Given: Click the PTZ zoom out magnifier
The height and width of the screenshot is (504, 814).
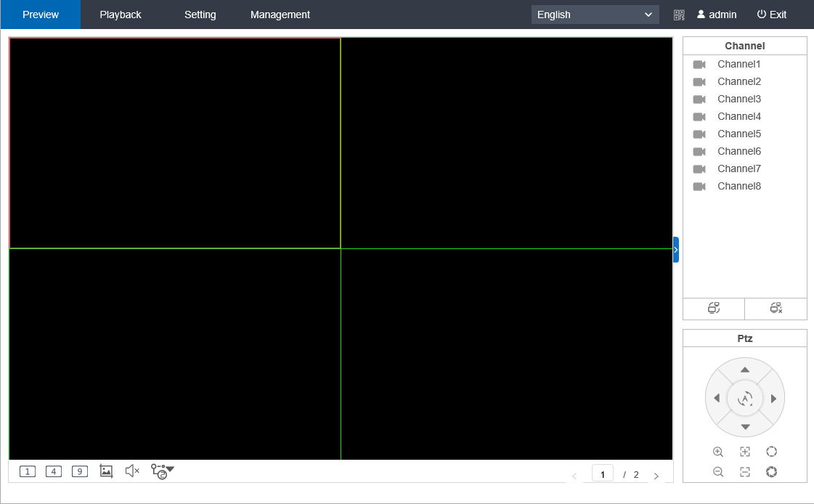Looking at the screenshot, I should (718, 472).
